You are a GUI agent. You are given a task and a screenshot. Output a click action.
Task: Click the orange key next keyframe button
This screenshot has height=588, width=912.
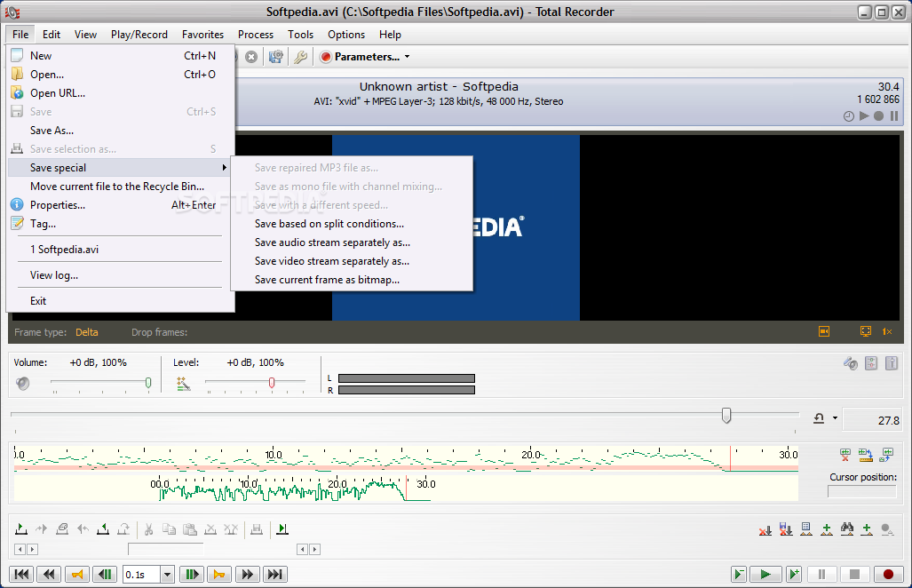218,574
